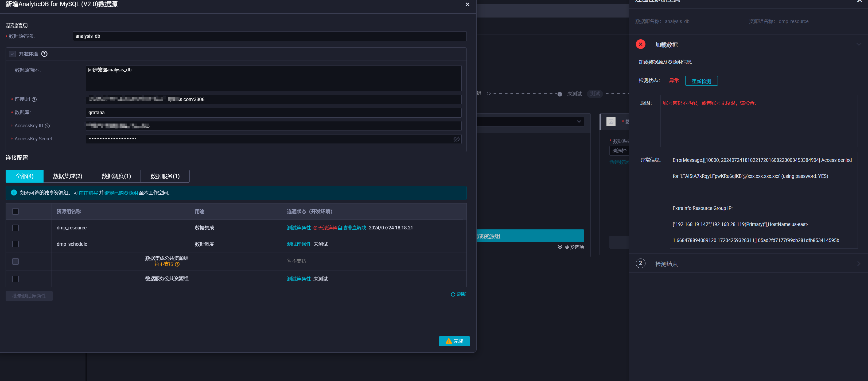868x381 pixels.
Task: Click the 数据源名称 input field
Action: pos(270,36)
